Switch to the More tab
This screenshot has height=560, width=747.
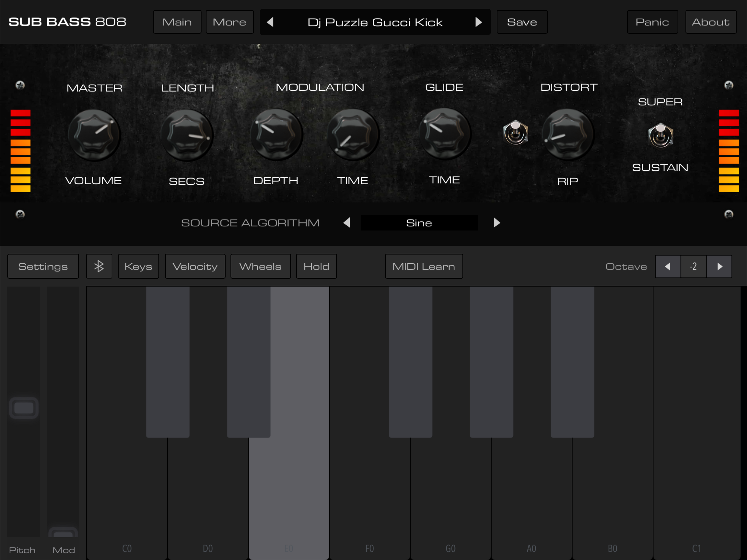click(229, 22)
